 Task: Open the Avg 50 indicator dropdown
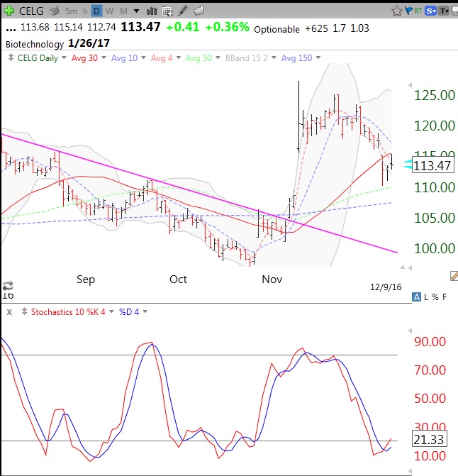218,57
